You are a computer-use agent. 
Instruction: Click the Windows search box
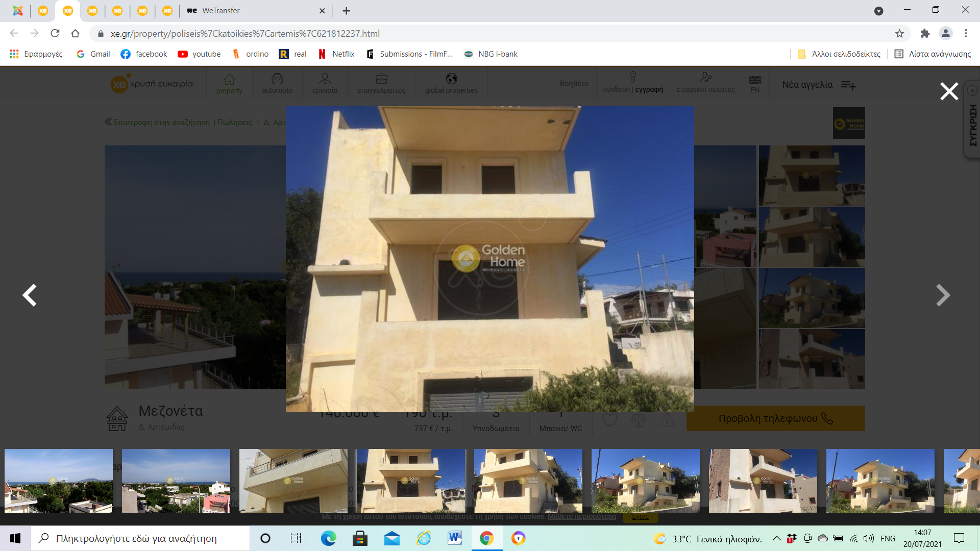pyautogui.click(x=140, y=538)
